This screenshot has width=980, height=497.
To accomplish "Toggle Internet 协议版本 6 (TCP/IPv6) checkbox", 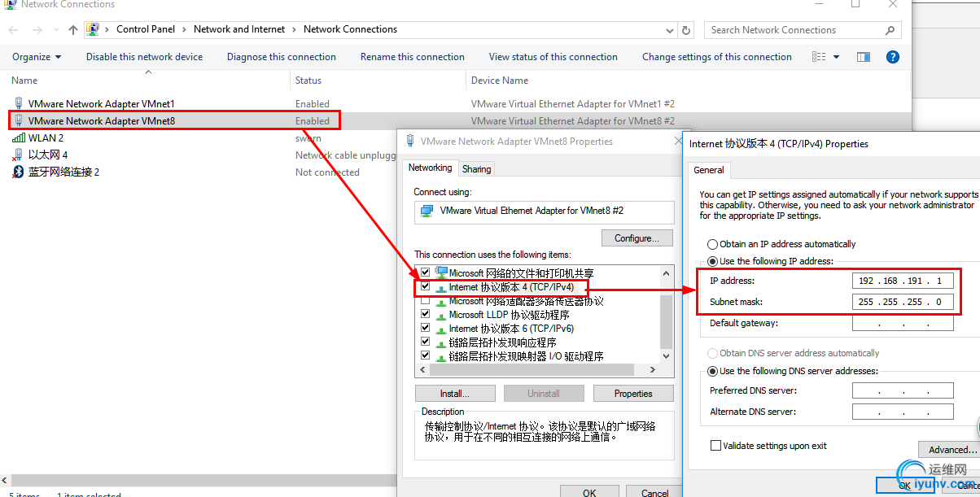I will point(425,329).
